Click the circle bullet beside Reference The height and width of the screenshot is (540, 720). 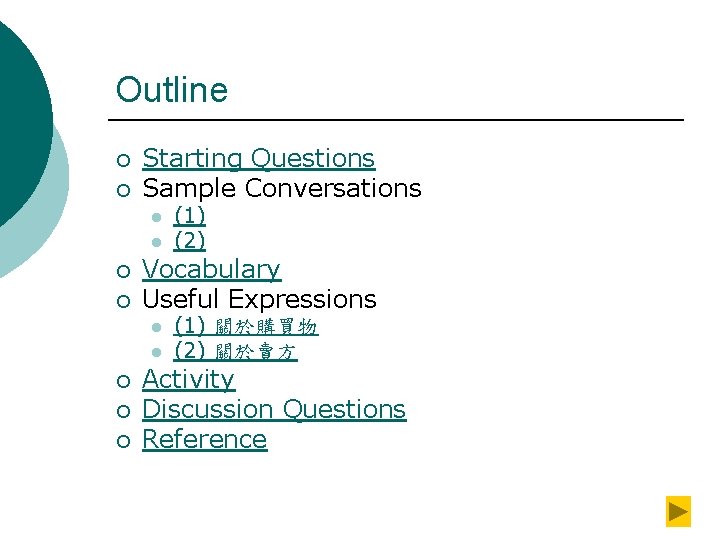coord(121,442)
